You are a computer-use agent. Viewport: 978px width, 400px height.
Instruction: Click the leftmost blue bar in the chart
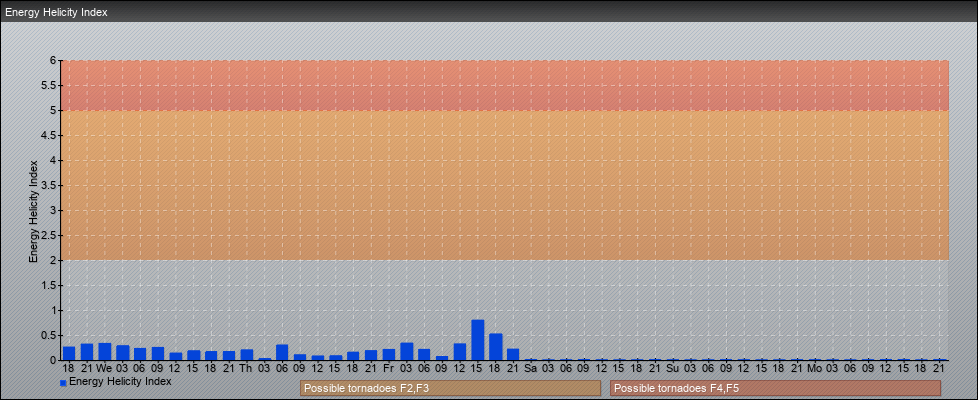[x=69, y=353]
